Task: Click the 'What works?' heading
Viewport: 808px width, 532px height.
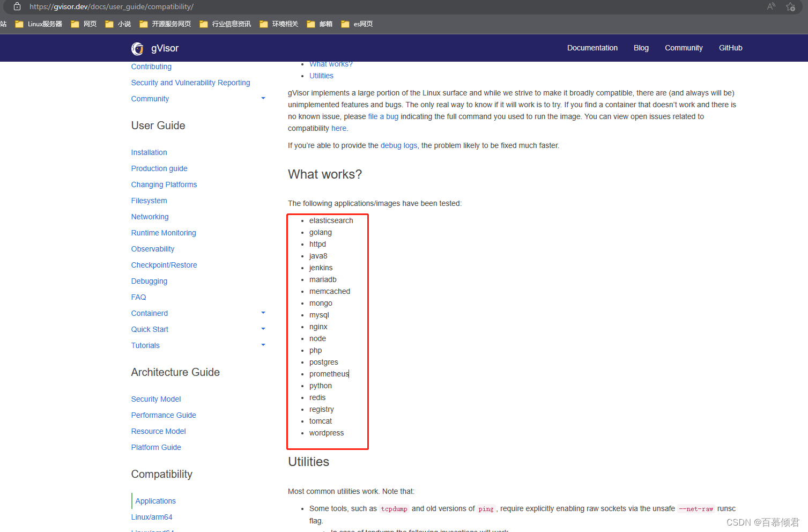Action: [325, 174]
